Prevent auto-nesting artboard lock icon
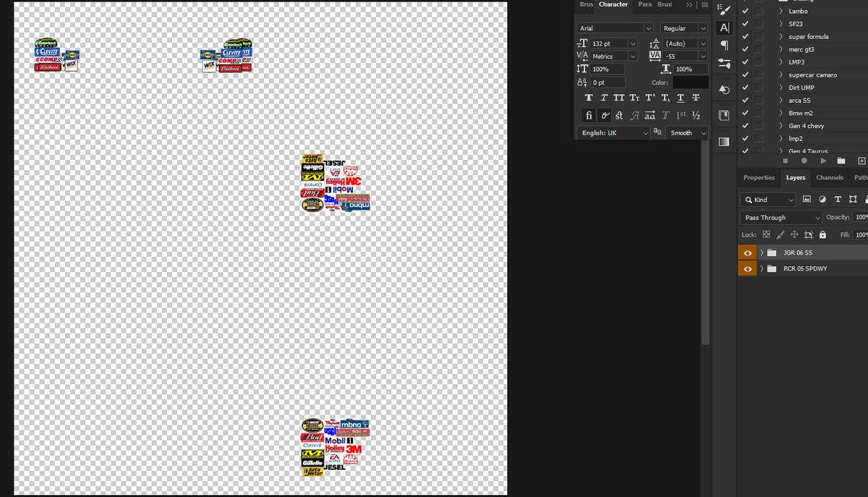This screenshot has width=868, height=497. (809, 235)
